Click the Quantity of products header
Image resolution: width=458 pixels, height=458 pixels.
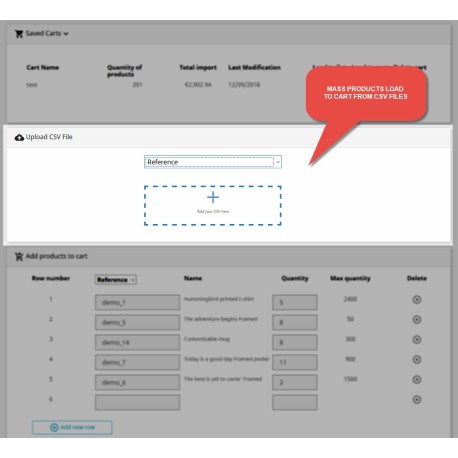[x=125, y=71]
